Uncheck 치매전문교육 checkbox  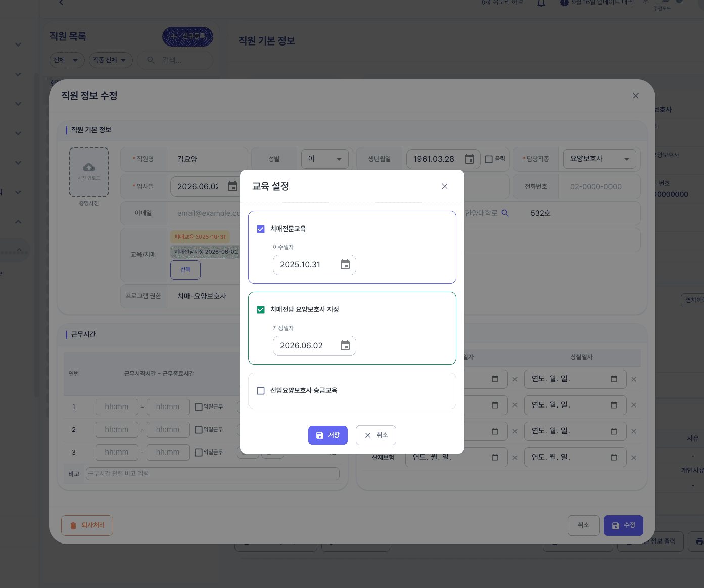pyautogui.click(x=261, y=229)
